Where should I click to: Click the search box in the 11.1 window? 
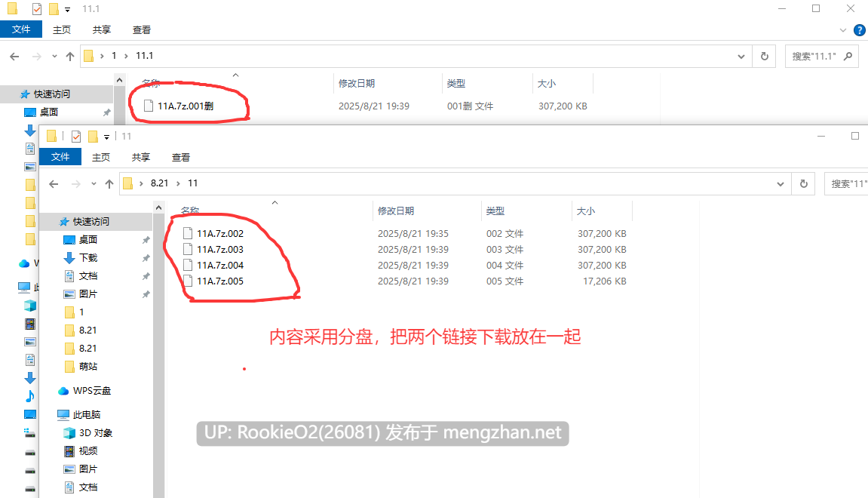(821, 56)
